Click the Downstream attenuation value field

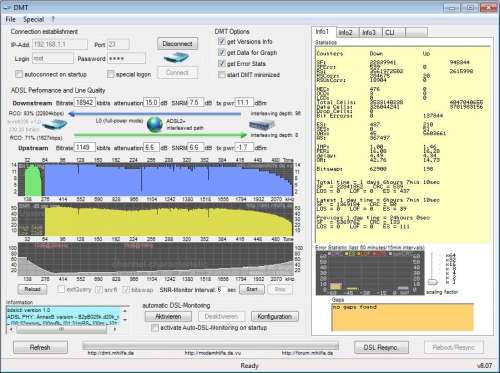152,102
